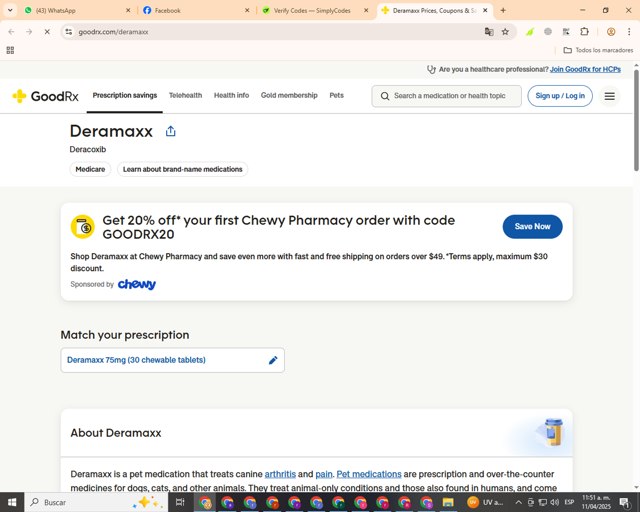Screen dimensions: 640x512
Task: Close the Facebook tab
Action: pos(247,10)
